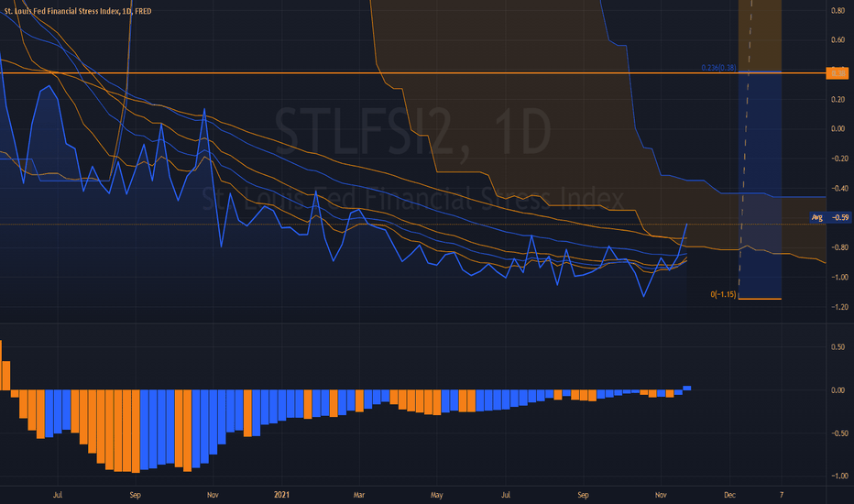
Task: Click the 0.80 value on the price axis
Action: point(838,10)
